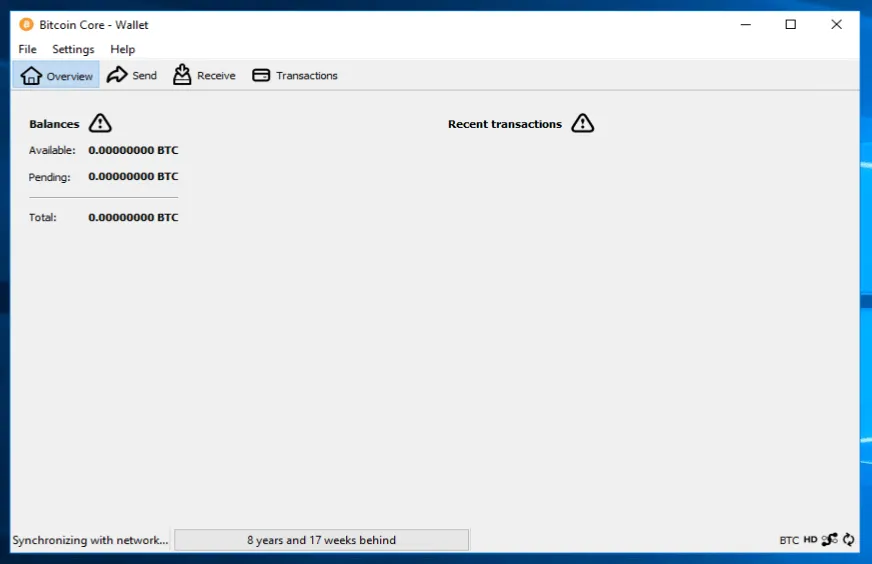The height and width of the screenshot is (564, 872).
Task: Click the Balances heading
Action: (x=54, y=124)
